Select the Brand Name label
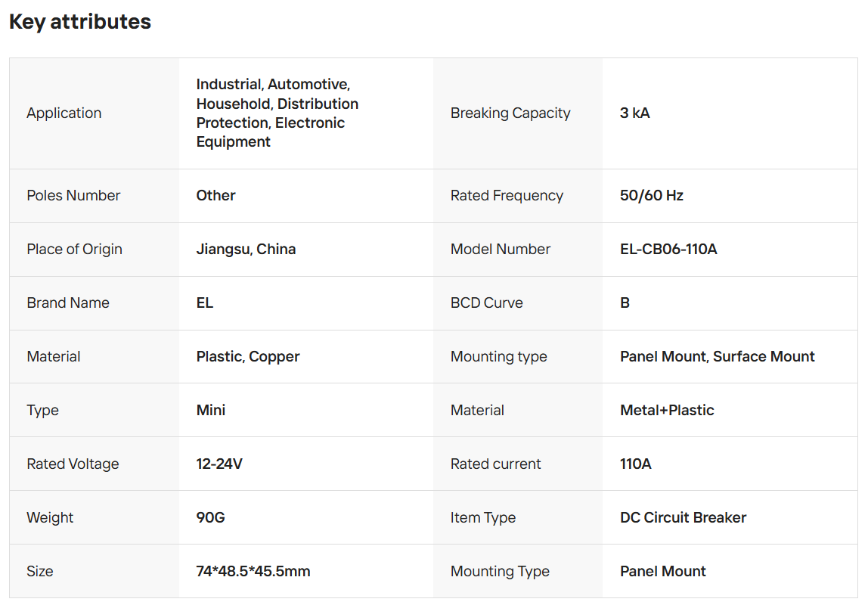The width and height of the screenshot is (868, 602). 68,303
